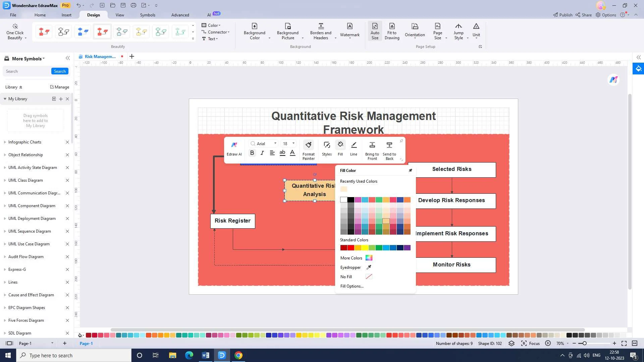644x362 pixels.
Task: Open the Symbols ribbon tab
Action: 148,15
